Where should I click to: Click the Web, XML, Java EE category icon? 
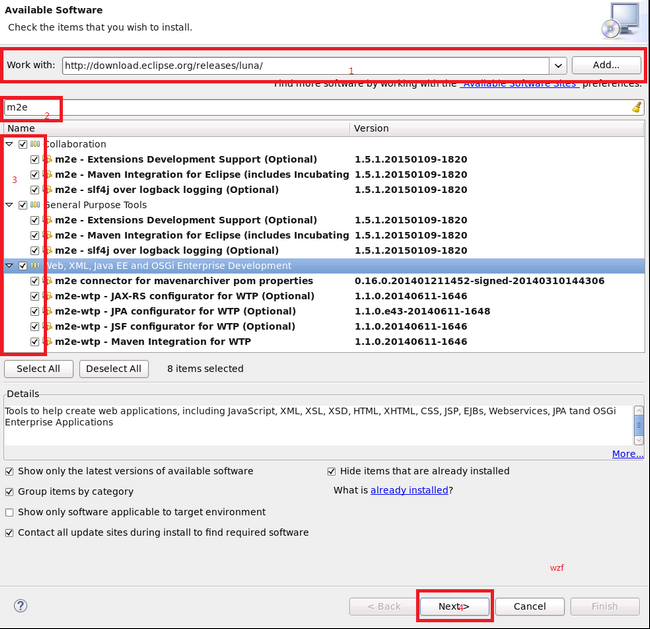(x=35, y=265)
